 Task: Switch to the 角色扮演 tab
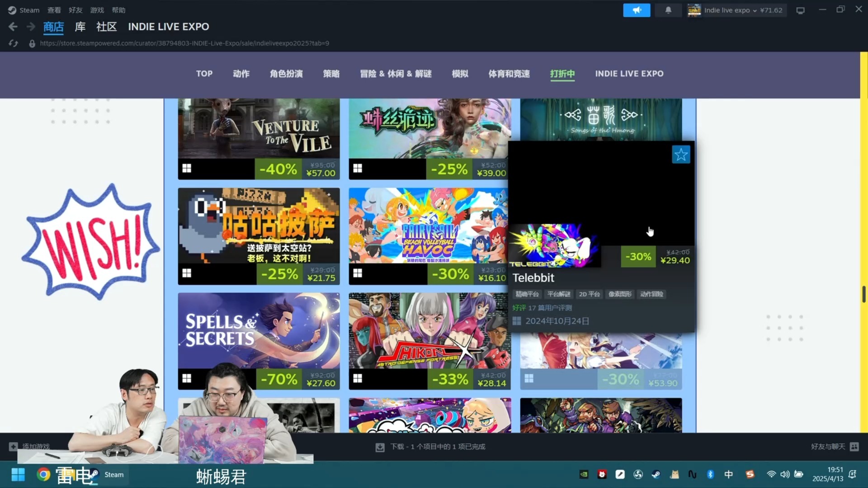tap(286, 74)
